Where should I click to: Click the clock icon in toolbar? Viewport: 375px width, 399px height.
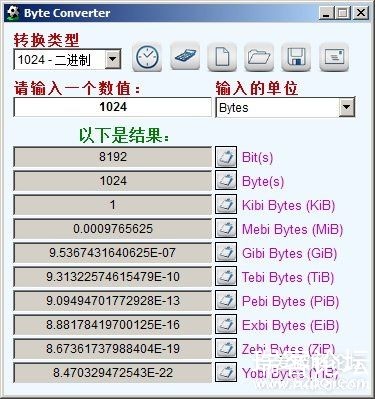click(147, 57)
